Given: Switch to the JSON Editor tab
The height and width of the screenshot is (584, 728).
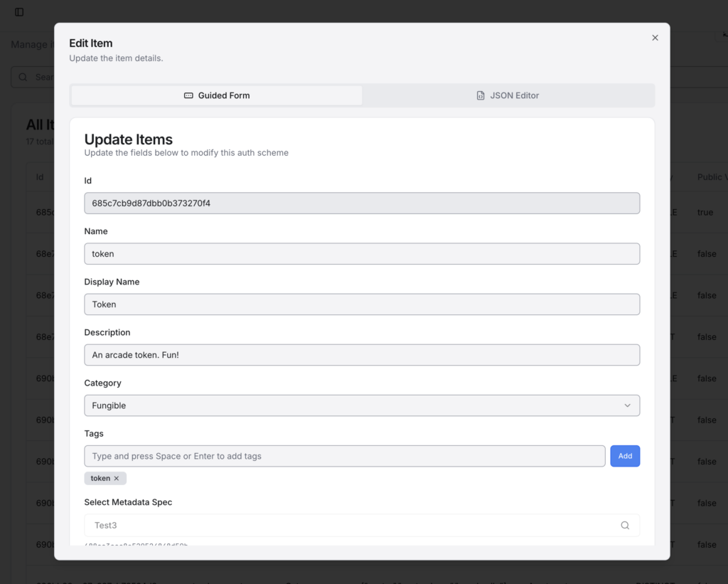Looking at the screenshot, I should point(508,95).
